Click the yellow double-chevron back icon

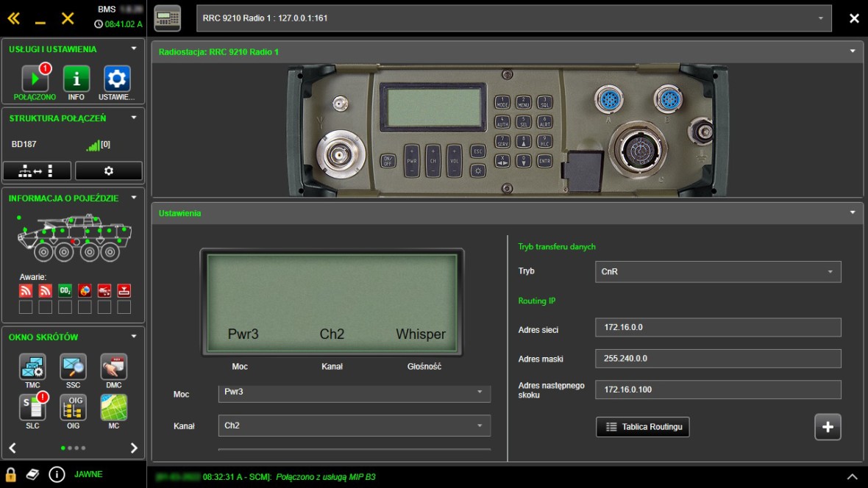point(14,19)
